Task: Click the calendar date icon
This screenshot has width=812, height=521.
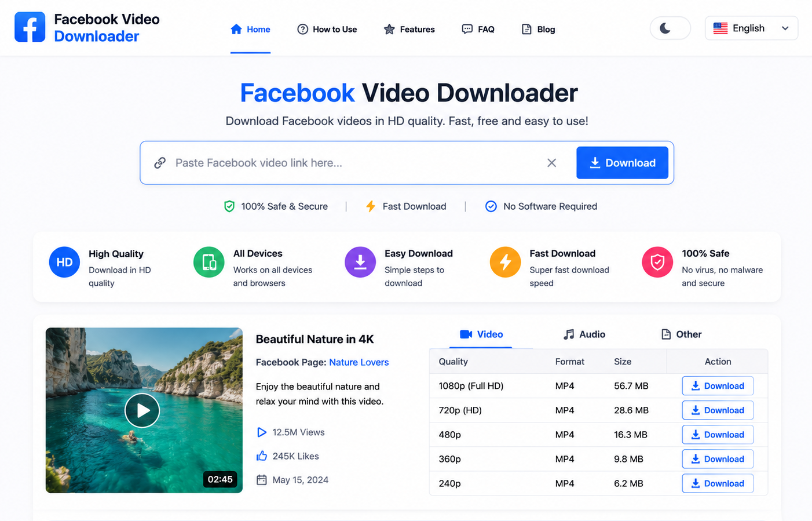Action: click(261, 480)
